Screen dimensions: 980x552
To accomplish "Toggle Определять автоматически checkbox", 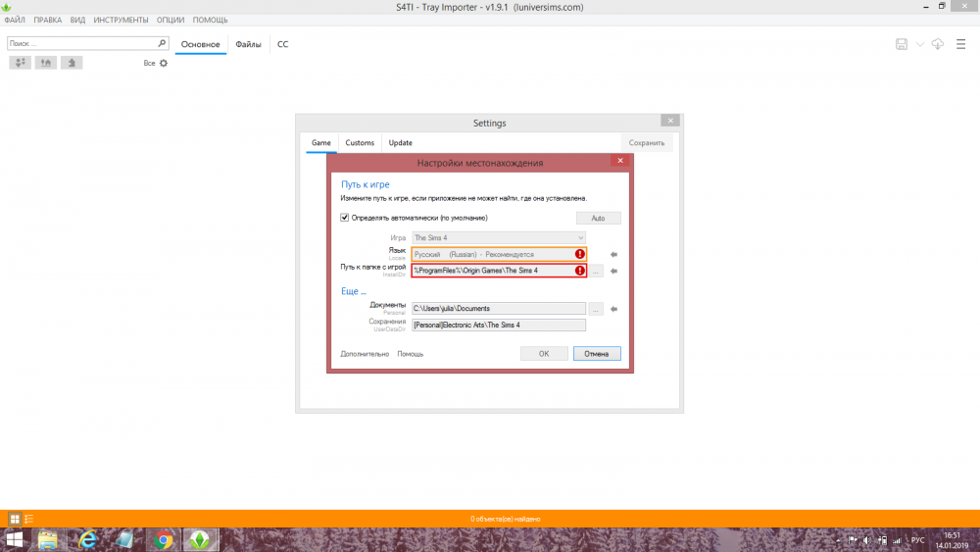I will (x=344, y=218).
